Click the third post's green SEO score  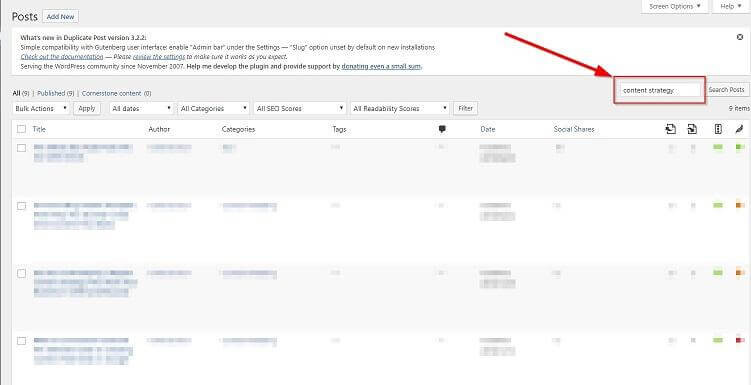[717, 272]
